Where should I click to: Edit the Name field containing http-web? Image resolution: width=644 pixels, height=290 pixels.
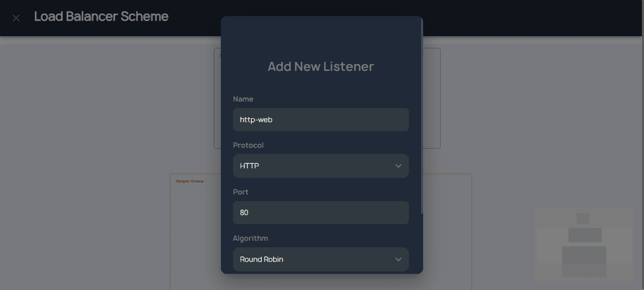click(321, 120)
